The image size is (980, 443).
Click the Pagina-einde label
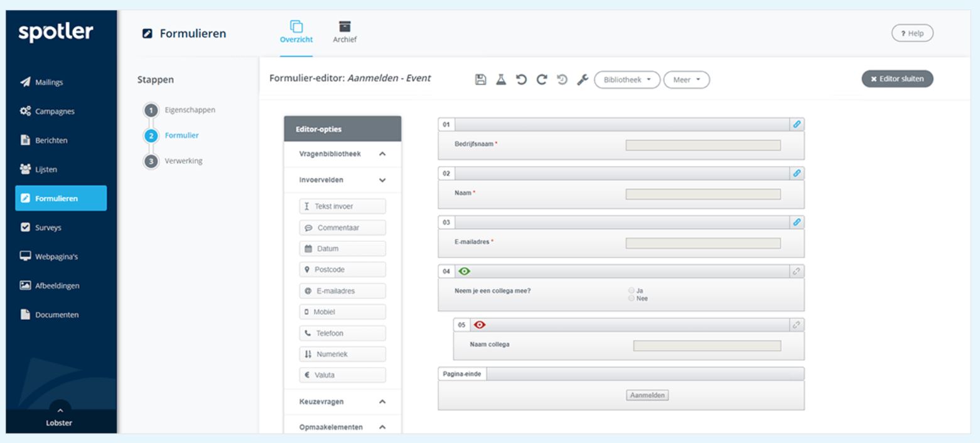462,373
